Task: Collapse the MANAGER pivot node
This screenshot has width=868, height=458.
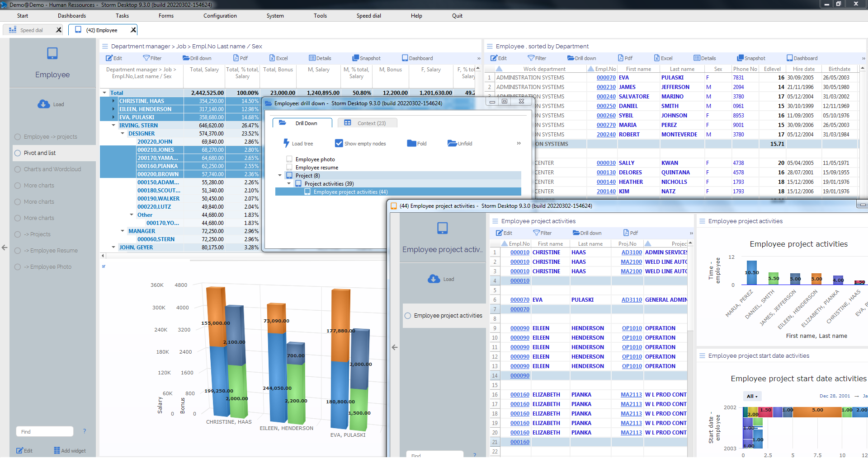Action: coord(123,231)
